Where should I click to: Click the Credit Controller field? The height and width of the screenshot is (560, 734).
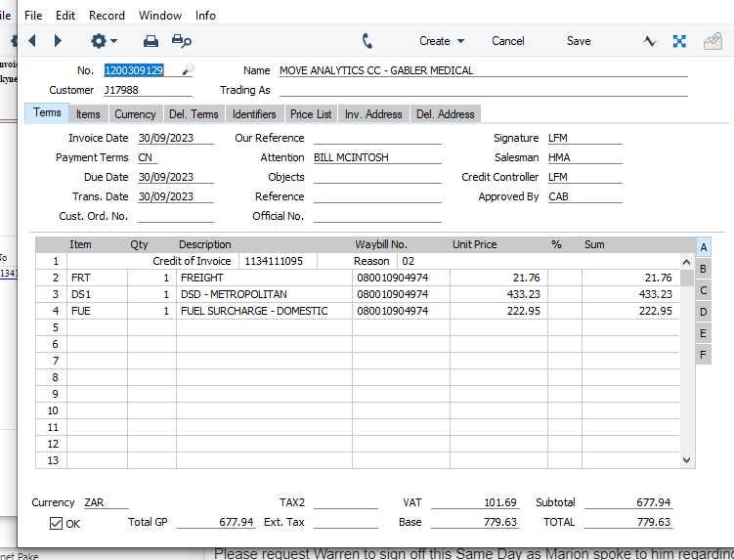tap(585, 178)
